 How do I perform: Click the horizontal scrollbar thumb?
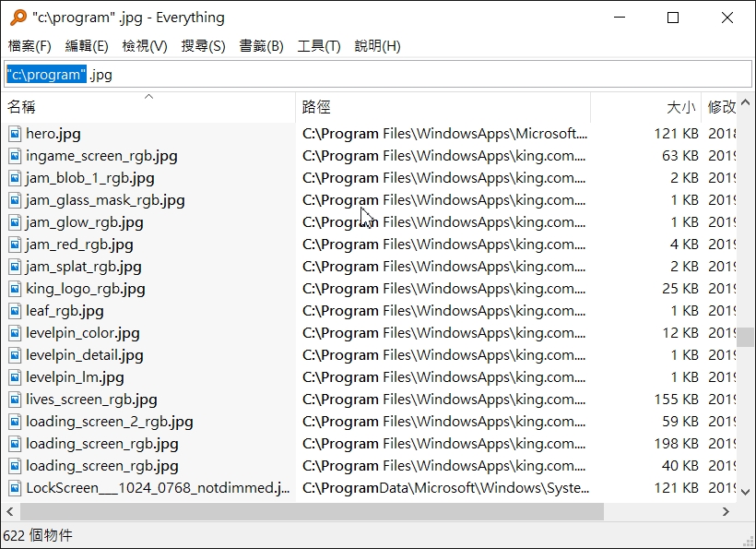point(312,512)
